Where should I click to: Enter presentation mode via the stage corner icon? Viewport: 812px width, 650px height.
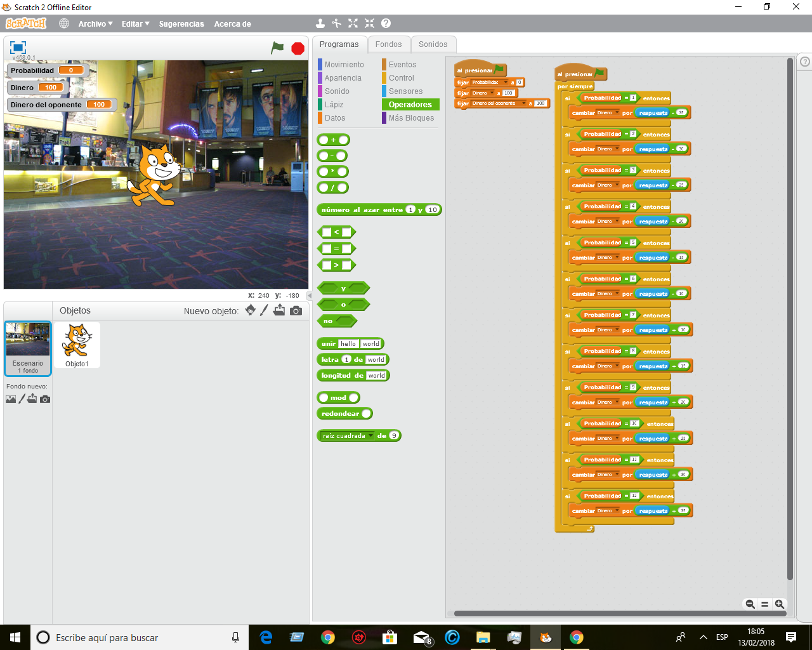pos(17,47)
